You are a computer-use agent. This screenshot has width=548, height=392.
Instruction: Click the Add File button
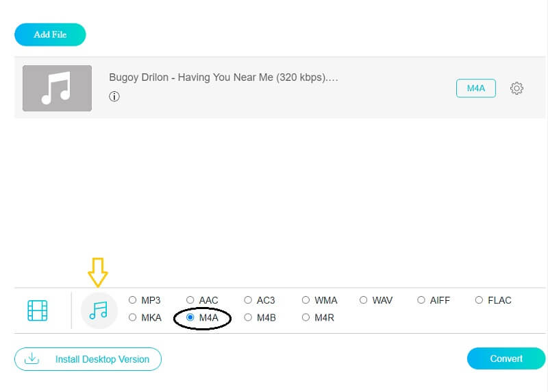click(x=50, y=34)
